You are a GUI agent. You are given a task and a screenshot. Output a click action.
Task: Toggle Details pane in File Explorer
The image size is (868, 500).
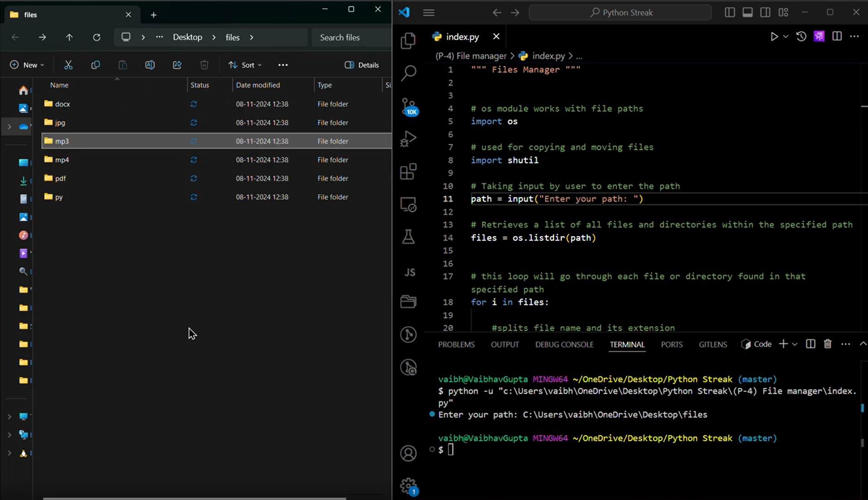(x=362, y=65)
